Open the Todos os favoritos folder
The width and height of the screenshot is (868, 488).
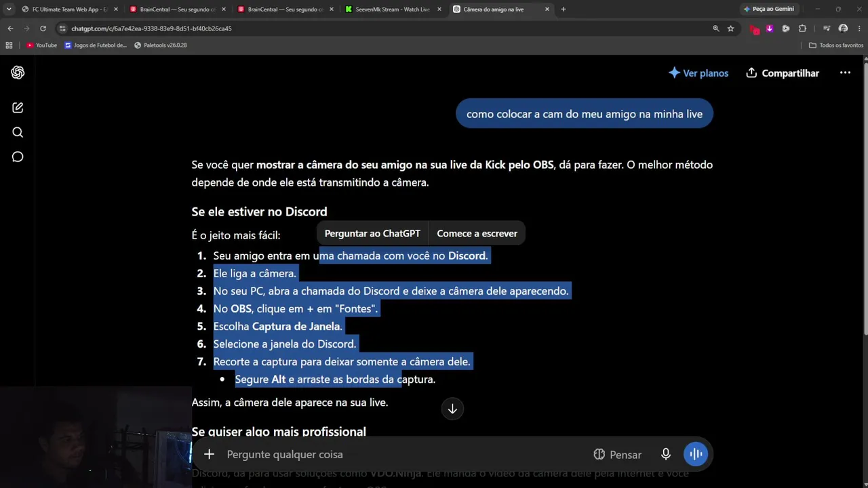click(x=836, y=45)
